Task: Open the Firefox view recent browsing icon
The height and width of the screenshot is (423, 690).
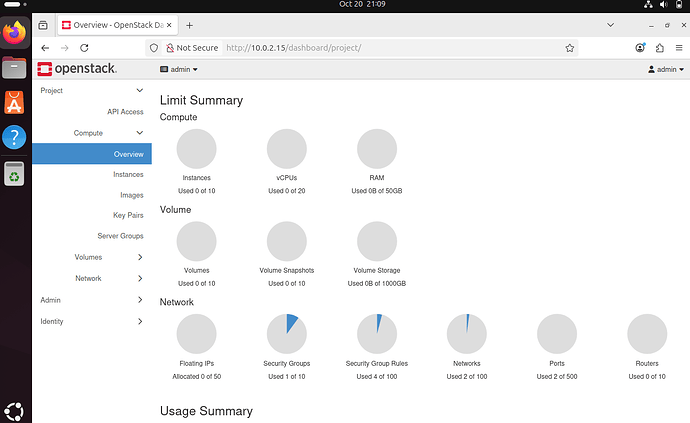Action: pyautogui.click(x=43, y=25)
